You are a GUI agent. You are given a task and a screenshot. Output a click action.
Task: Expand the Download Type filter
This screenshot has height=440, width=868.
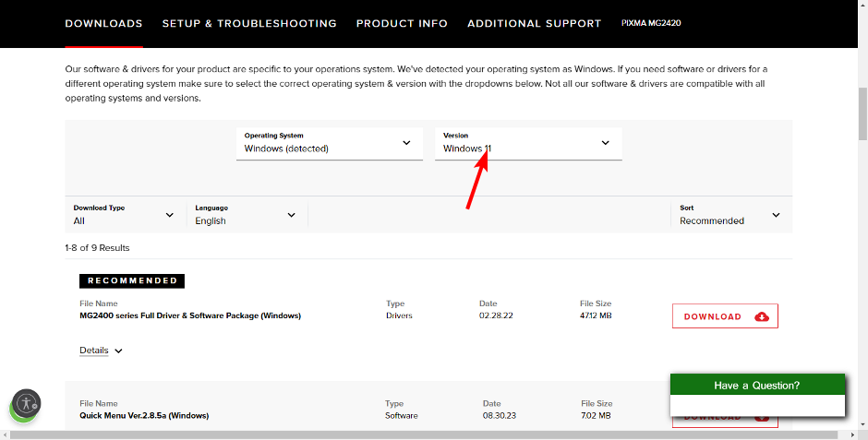[x=124, y=215]
